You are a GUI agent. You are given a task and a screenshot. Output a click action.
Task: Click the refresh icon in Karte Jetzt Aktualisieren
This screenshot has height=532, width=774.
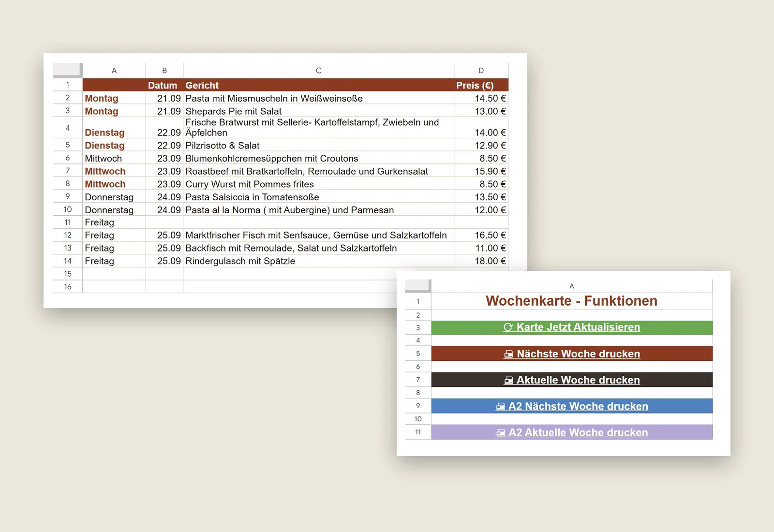508,327
